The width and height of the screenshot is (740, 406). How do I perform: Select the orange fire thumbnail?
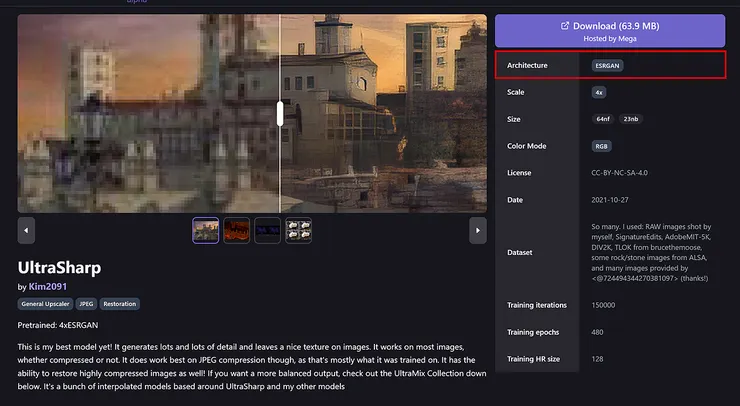coord(236,230)
